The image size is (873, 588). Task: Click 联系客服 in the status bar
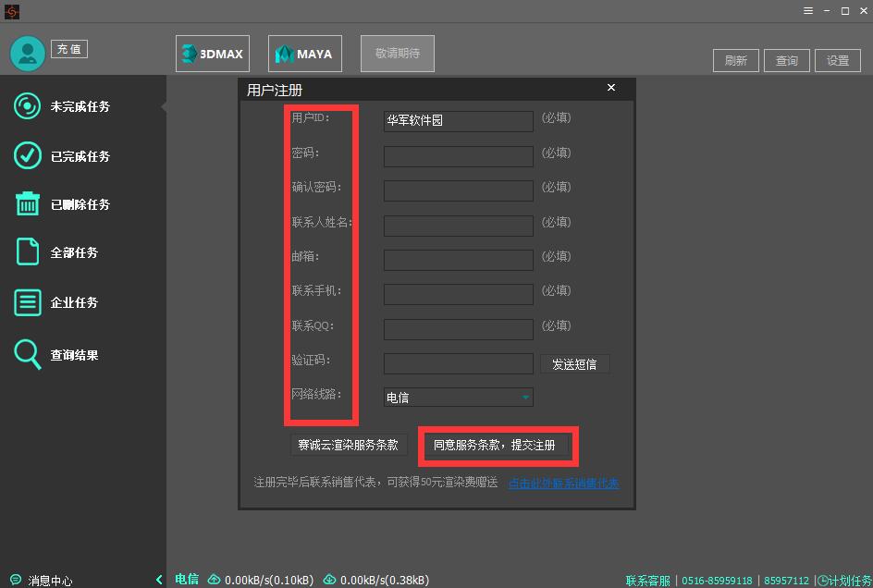click(648, 581)
